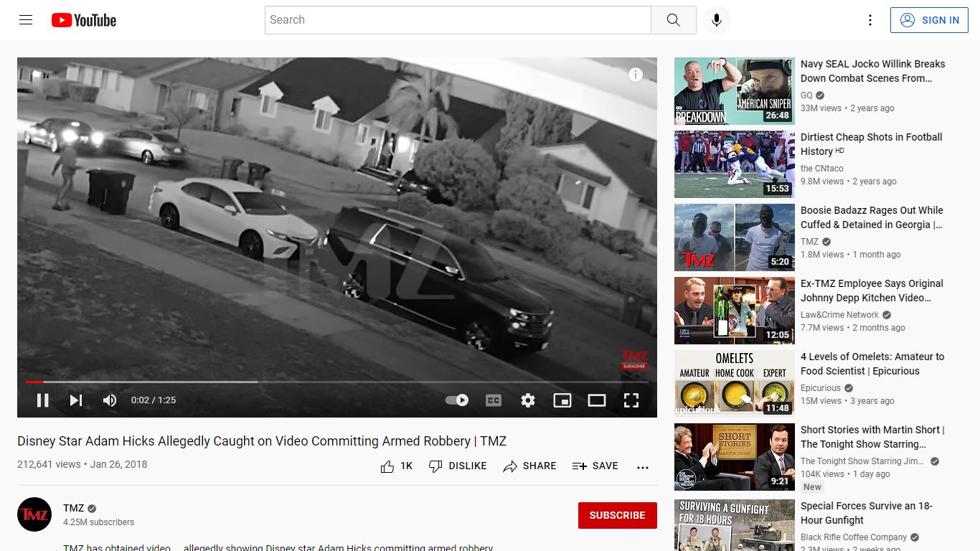Viewport: 980px width, 551px height.
Task: Open title 'Short Stories with Martin Short'
Action: pos(872,437)
